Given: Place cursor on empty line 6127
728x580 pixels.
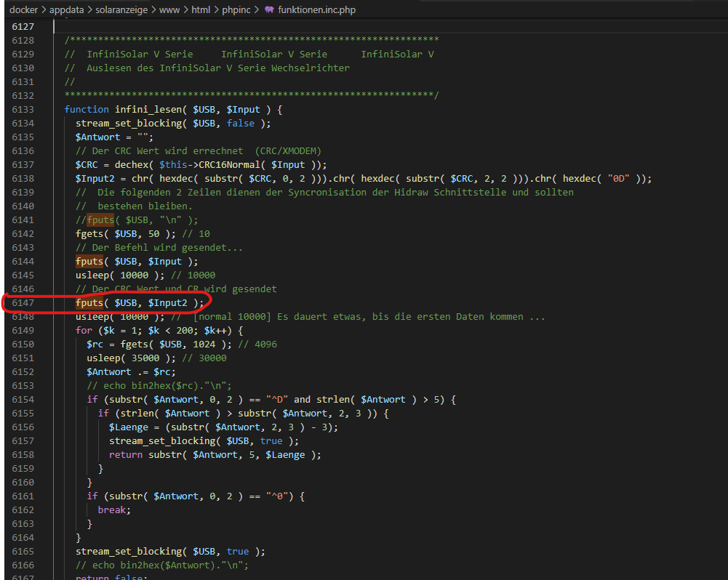Looking at the screenshot, I should click(218, 26).
